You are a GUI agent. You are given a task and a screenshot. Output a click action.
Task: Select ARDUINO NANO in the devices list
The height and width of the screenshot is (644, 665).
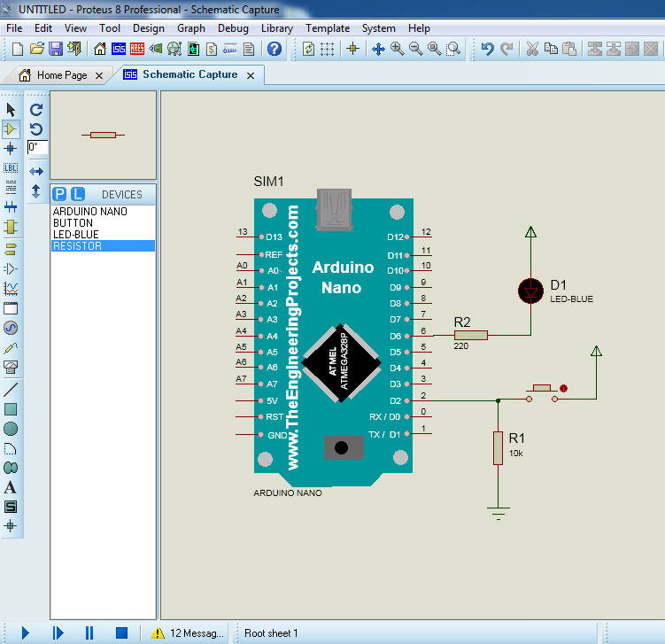[x=89, y=212]
